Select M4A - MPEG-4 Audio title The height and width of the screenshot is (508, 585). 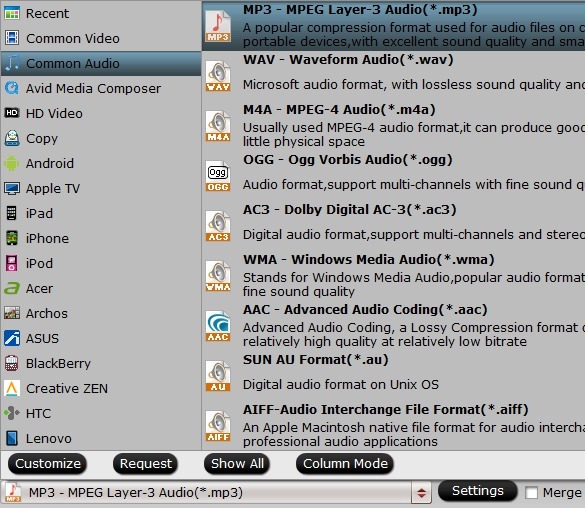[x=339, y=110]
